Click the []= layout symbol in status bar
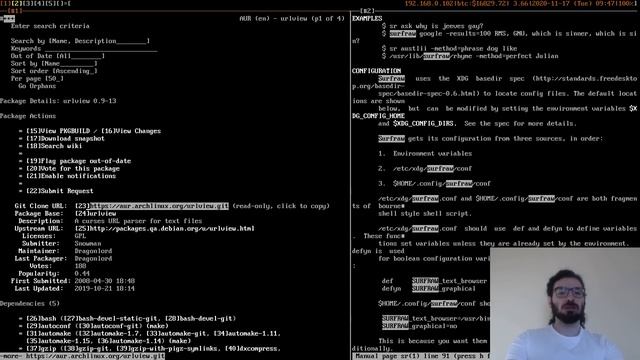This screenshot has height=360, width=640. [x=64, y=3]
